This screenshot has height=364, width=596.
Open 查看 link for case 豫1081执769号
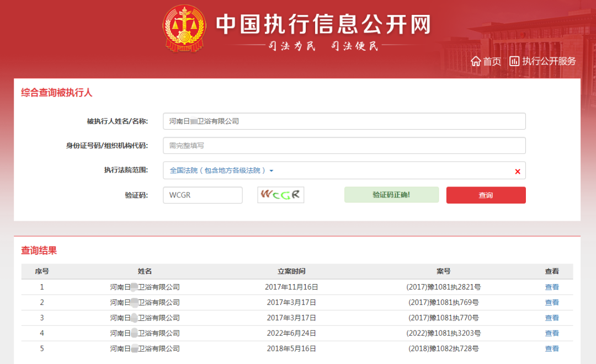click(552, 302)
